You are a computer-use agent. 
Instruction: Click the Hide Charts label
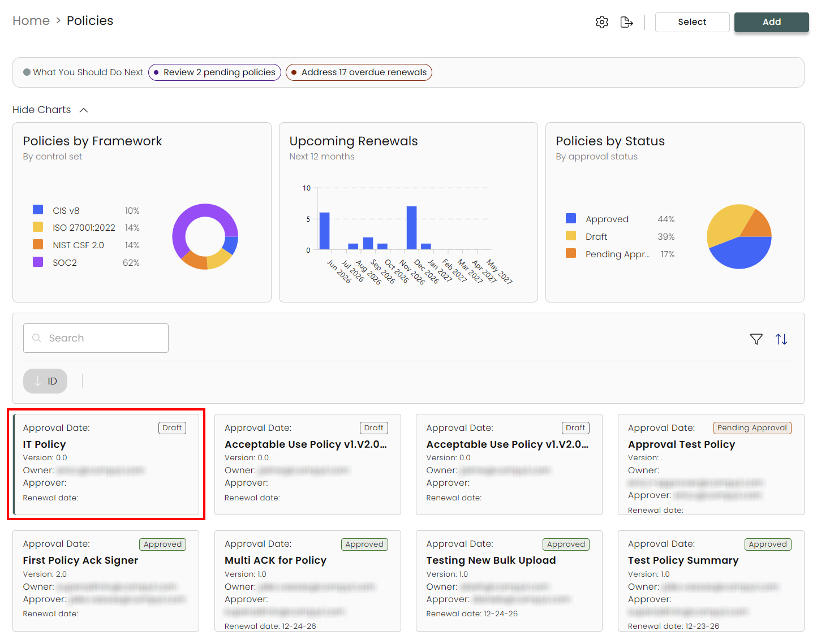tap(42, 110)
